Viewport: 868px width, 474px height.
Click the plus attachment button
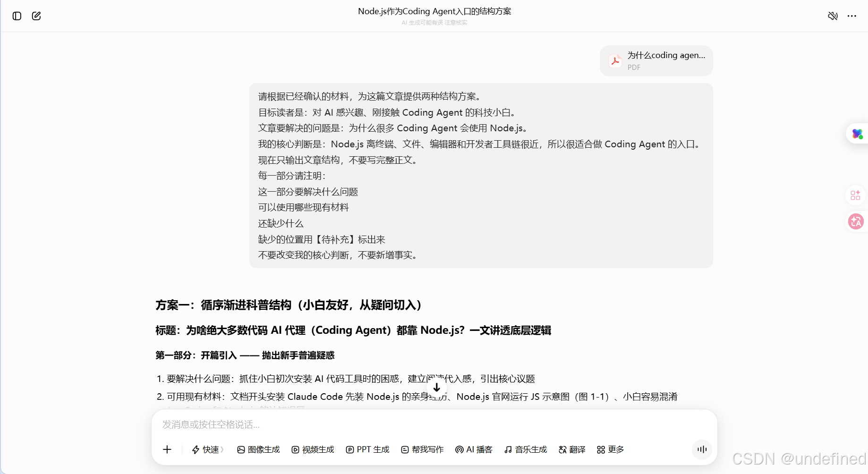167,449
